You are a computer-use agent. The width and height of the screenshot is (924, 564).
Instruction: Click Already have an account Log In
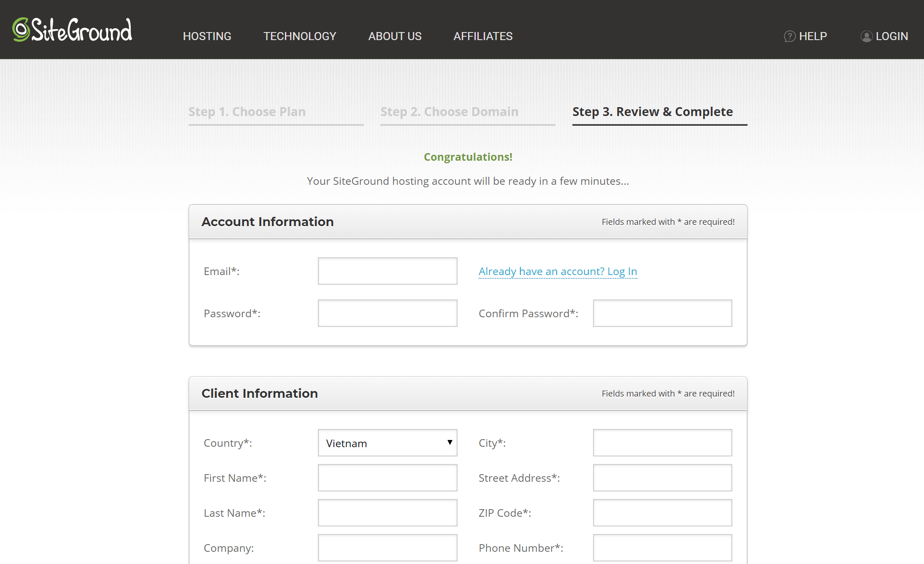click(556, 270)
